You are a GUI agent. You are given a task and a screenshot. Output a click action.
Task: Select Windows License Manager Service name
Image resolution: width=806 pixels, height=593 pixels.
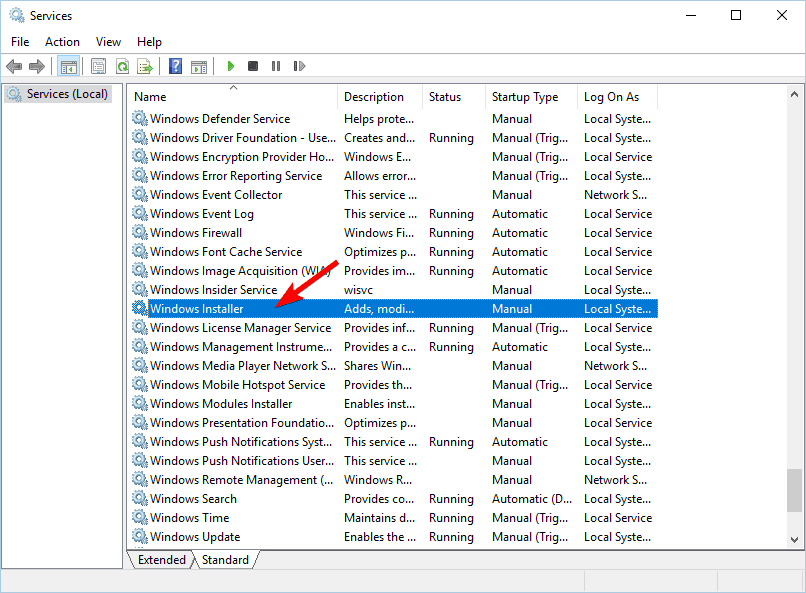coord(241,328)
